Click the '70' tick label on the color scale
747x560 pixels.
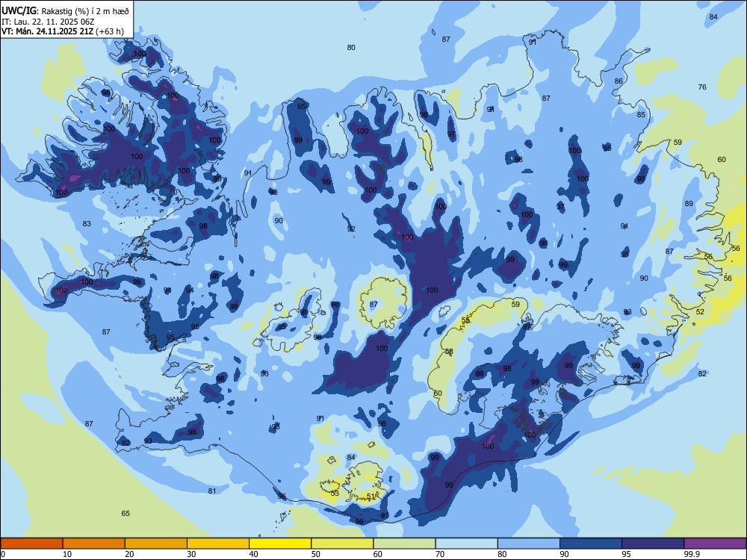click(x=440, y=554)
